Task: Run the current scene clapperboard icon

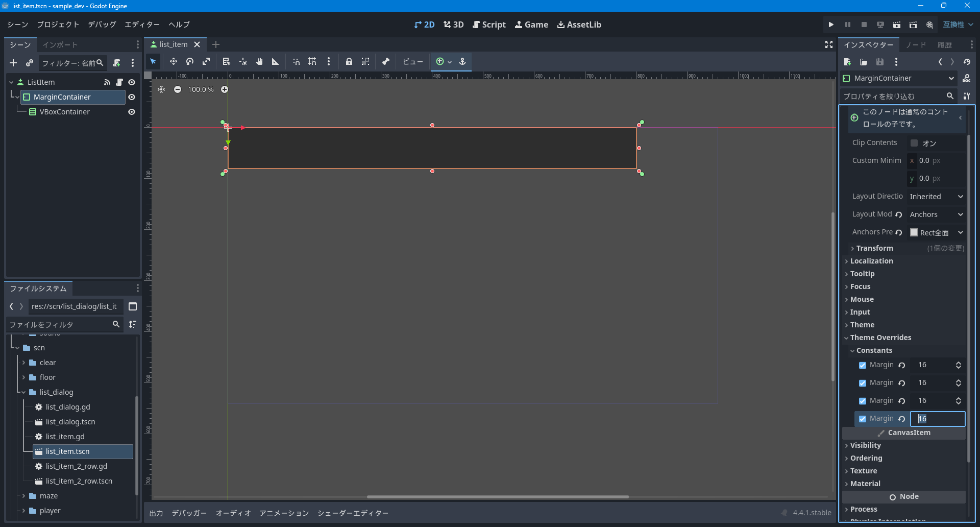Action: point(897,25)
